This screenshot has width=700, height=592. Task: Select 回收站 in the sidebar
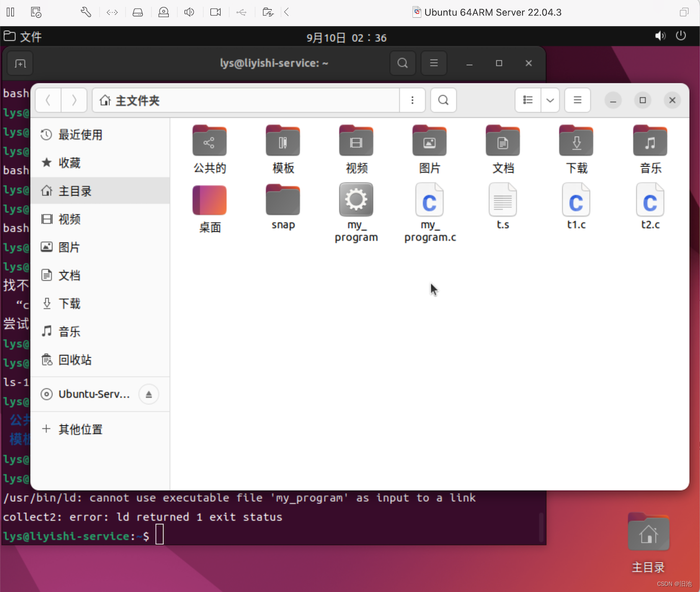point(75,360)
